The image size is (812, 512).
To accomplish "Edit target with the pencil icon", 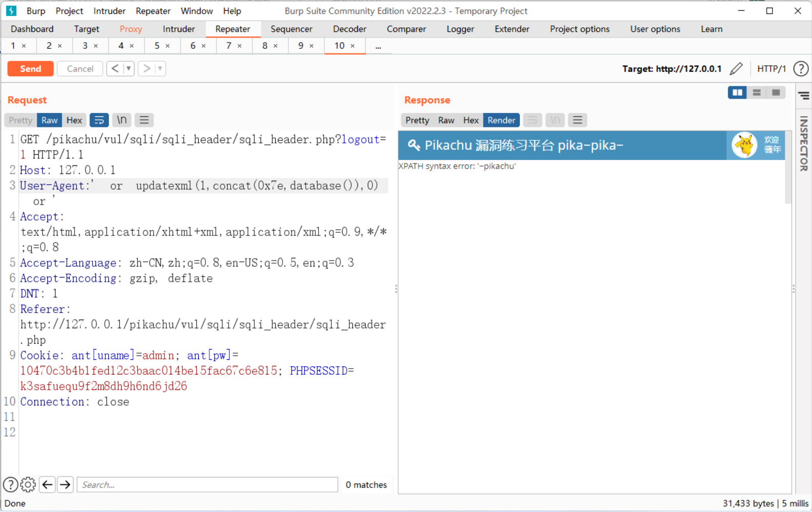I will click(x=736, y=68).
